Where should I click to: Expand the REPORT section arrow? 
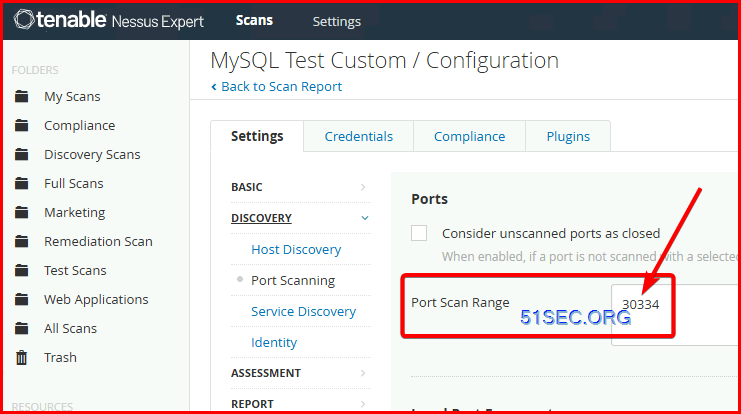[x=363, y=404]
